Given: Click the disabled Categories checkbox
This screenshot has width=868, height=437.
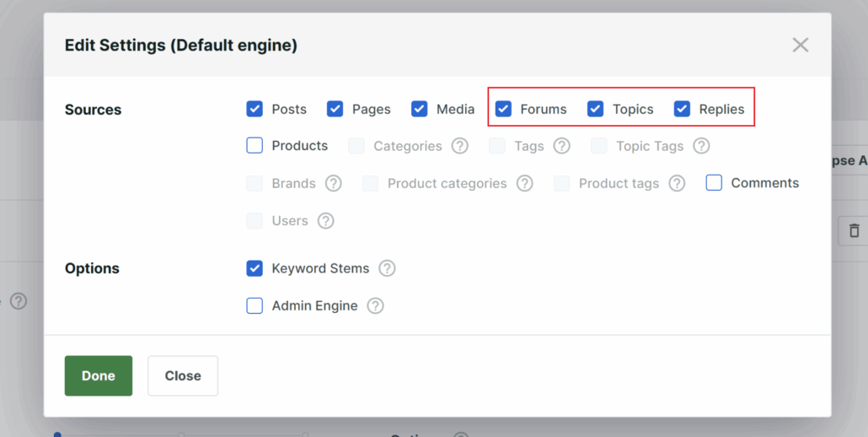Looking at the screenshot, I should tap(356, 146).
